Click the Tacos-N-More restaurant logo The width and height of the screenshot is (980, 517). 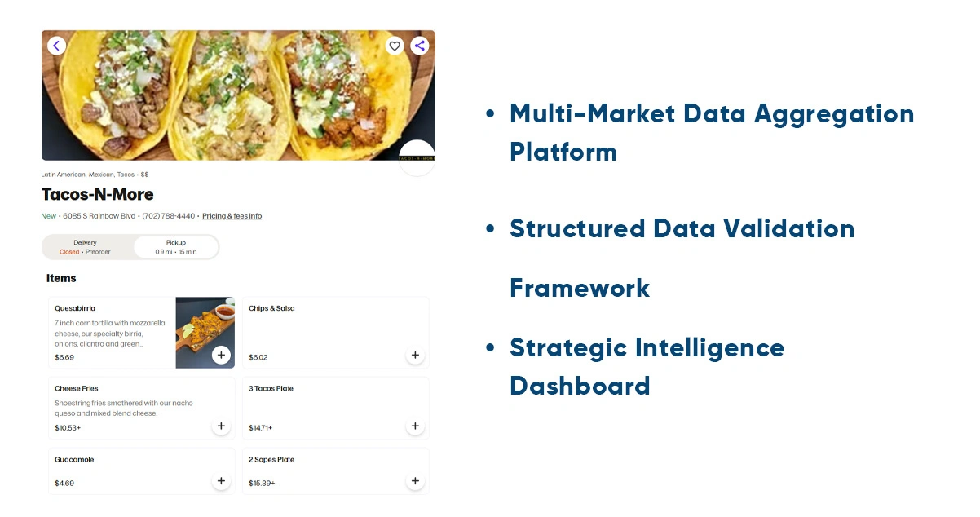click(417, 157)
